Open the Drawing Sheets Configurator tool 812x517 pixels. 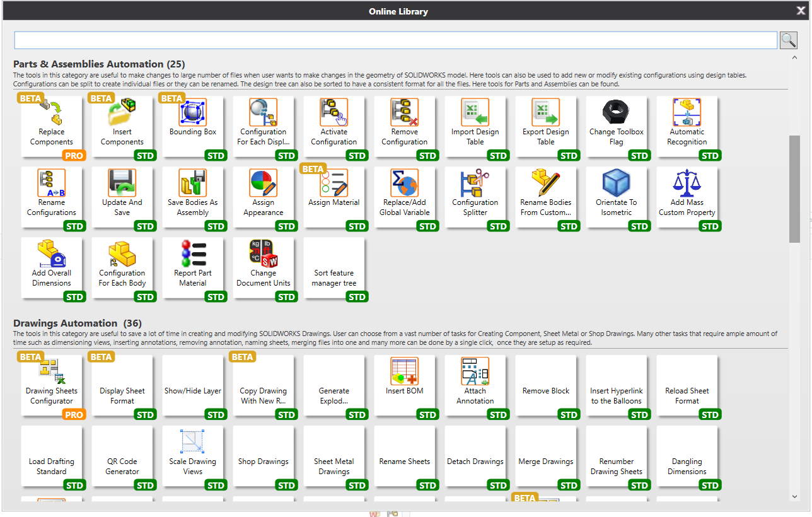[x=52, y=386]
